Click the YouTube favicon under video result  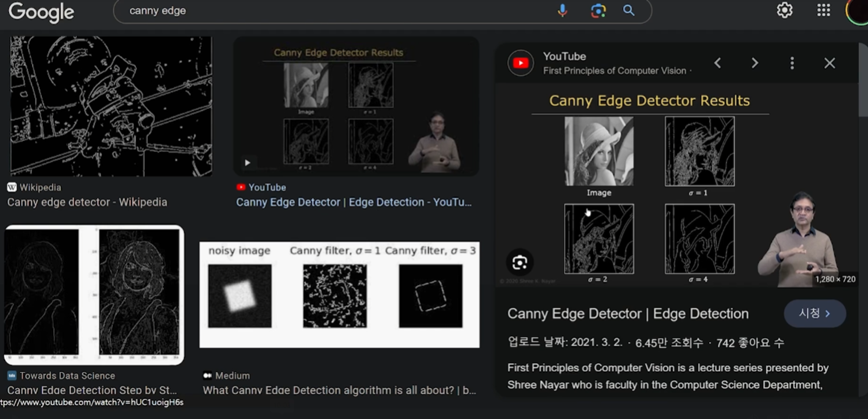(241, 187)
